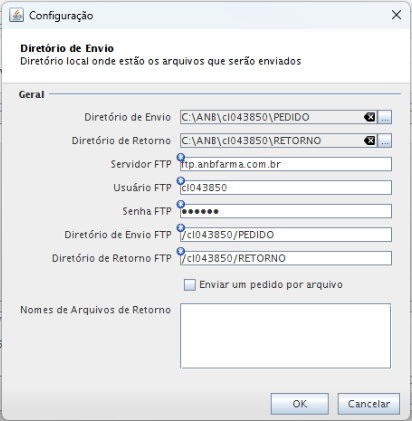Focus the Servidor FTP field
The image size is (412, 421).
286,164
